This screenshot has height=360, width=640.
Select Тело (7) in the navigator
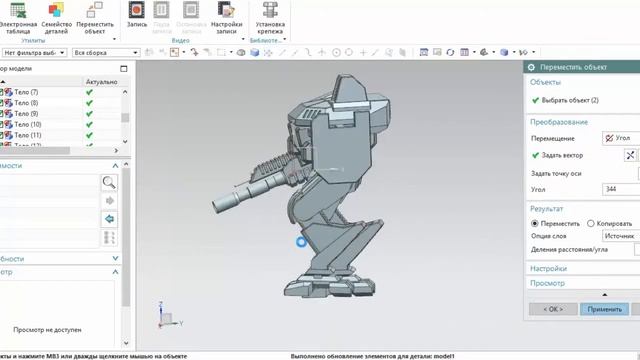26,92
